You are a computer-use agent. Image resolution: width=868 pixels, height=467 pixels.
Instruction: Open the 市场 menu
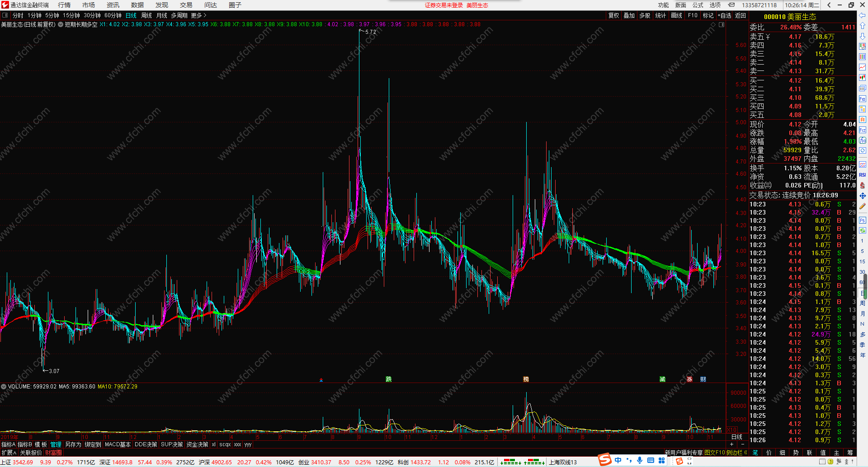click(89, 5)
